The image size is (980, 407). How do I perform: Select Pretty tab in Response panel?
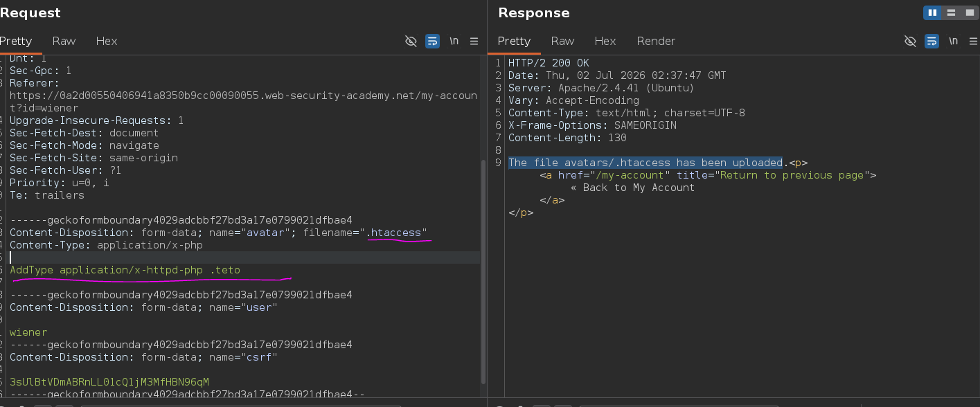coord(514,41)
